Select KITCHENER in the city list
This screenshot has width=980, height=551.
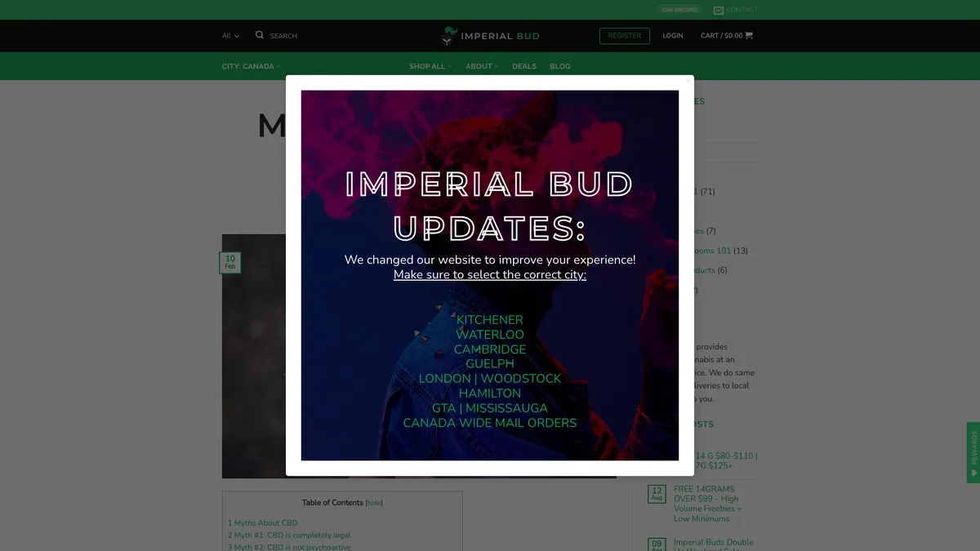490,319
